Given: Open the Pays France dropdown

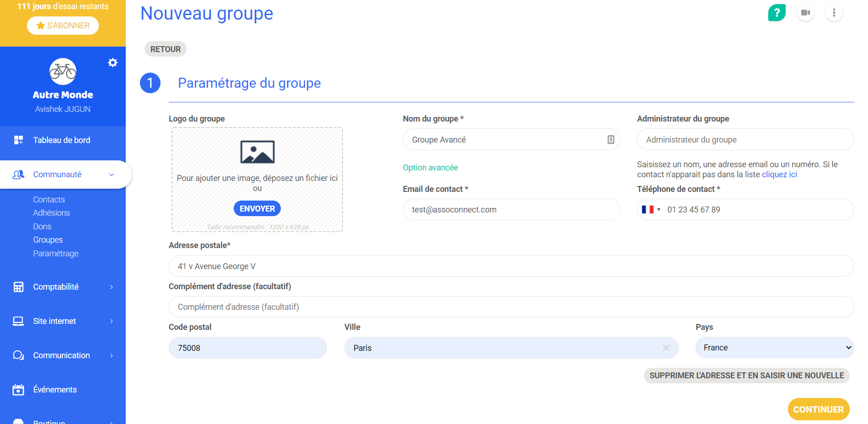Looking at the screenshot, I should [x=775, y=348].
